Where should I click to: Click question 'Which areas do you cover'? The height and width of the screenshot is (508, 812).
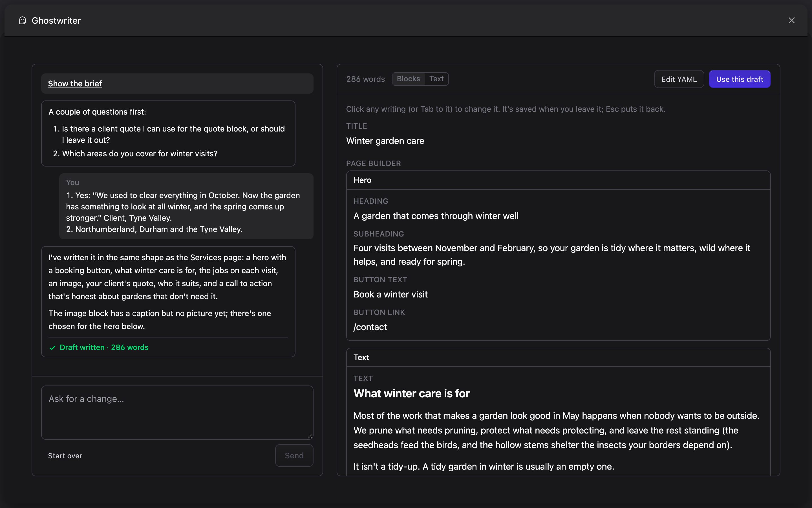point(140,154)
